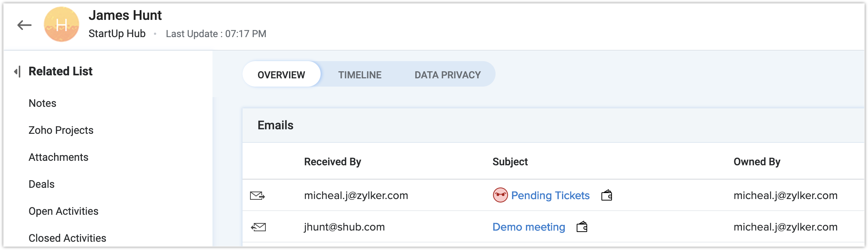The width and height of the screenshot is (868, 250).
Task: Open the Data Privacy tab
Action: pyautogui.click(x=448, y=75)
